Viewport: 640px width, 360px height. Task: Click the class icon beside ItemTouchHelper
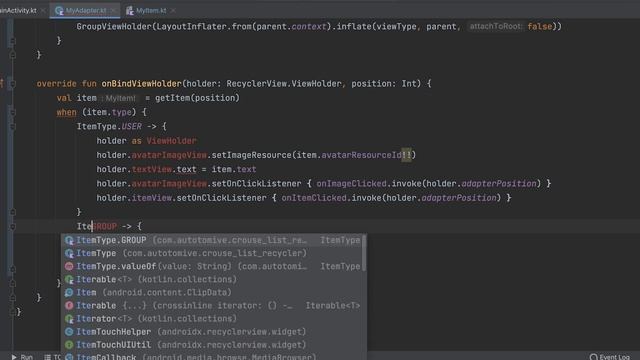69,332
